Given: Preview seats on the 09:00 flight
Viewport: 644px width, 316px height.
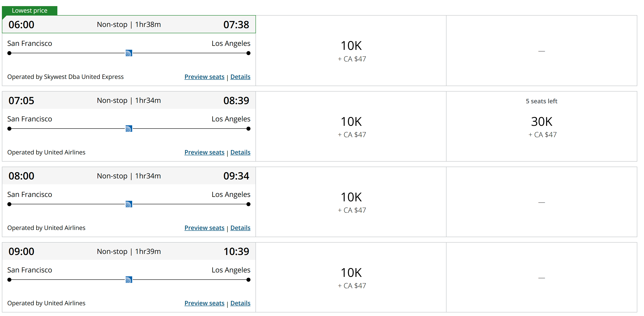Looking at the screenshot, I should coord(204,303).
